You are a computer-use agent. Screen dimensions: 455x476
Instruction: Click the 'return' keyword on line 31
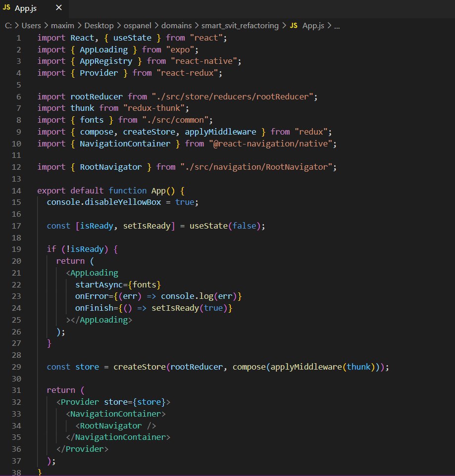click(61, 390)
